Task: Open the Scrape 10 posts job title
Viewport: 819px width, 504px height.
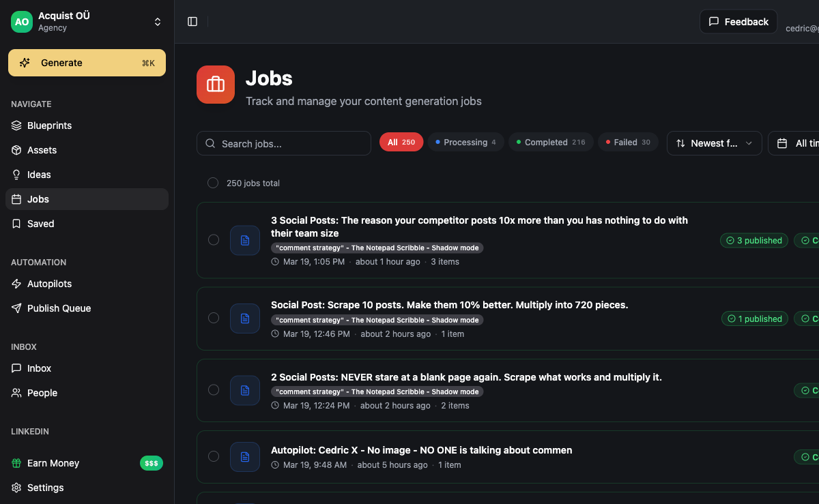Action: [449, 305]
